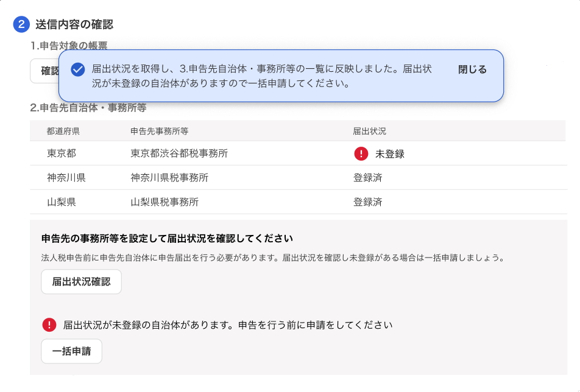580x392 pixels.
Task: Click the partially hidden 確認 button under 申告対象の帳票
Action: click(44, 71)
